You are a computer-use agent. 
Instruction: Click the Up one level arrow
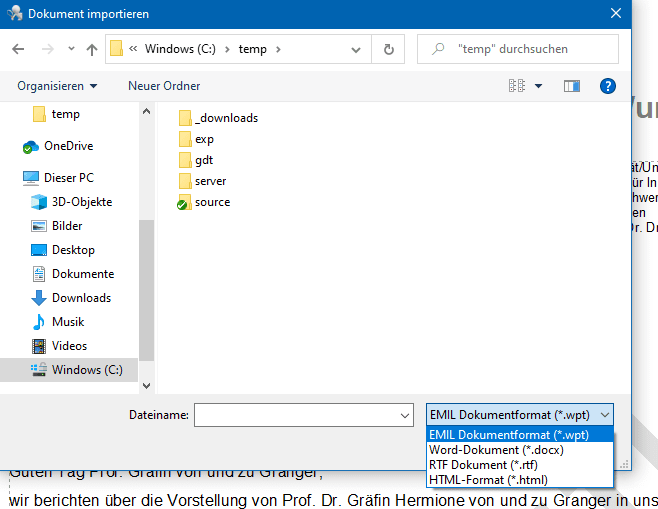point(92,49)
